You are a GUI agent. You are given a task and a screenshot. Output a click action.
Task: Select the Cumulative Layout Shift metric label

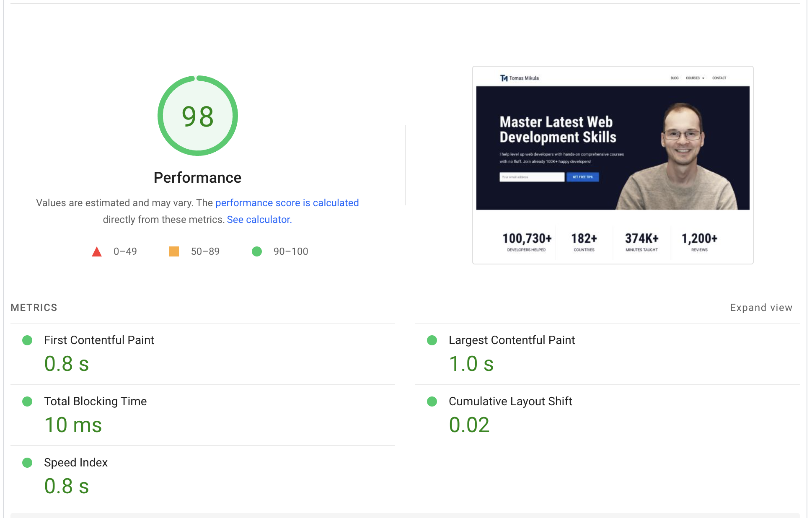[510, 401]
